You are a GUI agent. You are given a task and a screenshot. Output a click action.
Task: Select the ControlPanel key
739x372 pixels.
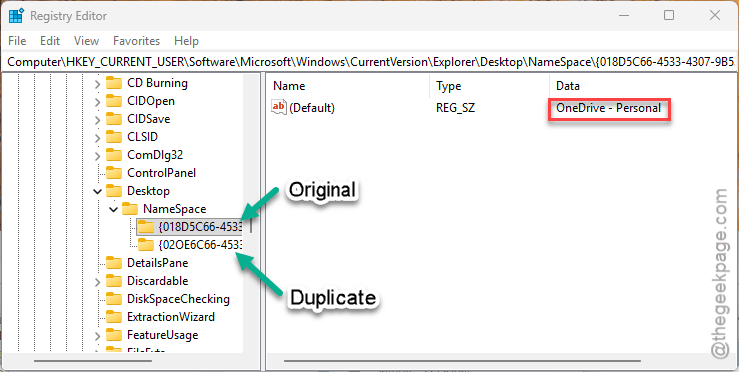(x=161, y=173)
